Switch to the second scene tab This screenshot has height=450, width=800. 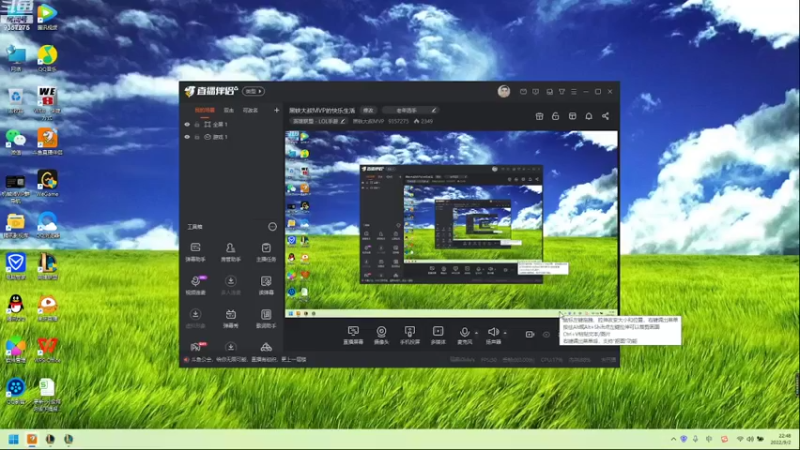[x=229, y=110]
